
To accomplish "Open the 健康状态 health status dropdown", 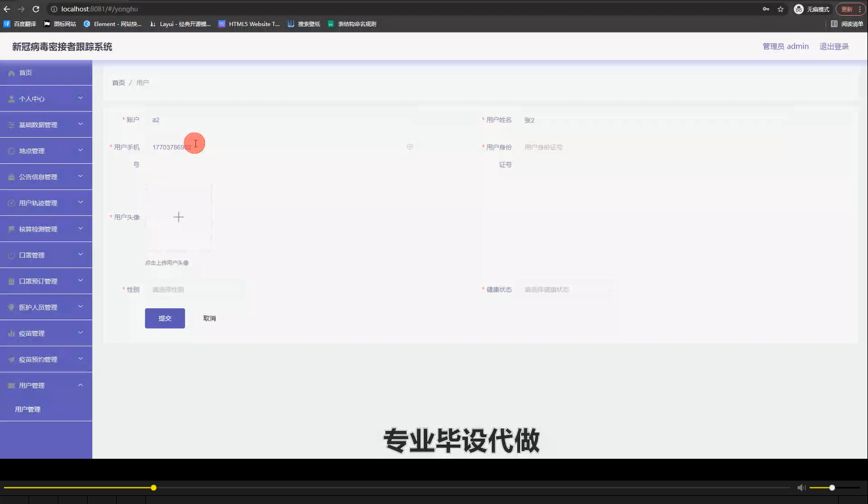I will coord(567,290).
